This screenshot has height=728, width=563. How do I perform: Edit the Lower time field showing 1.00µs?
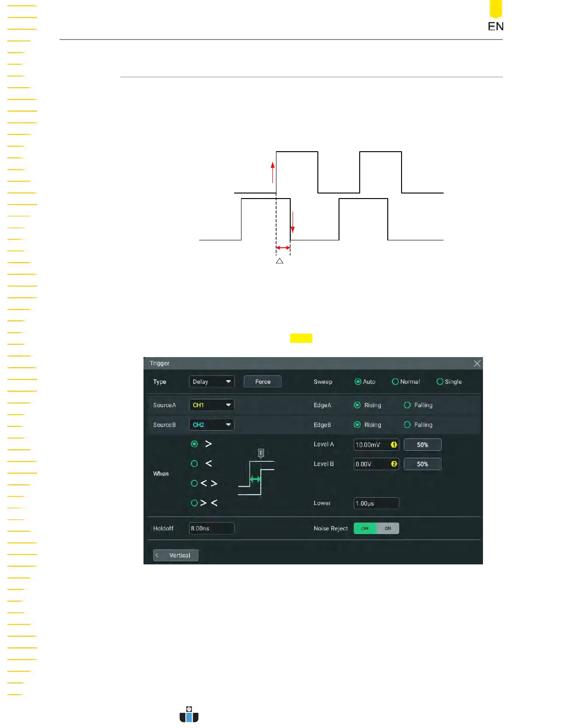coord(376,503)
